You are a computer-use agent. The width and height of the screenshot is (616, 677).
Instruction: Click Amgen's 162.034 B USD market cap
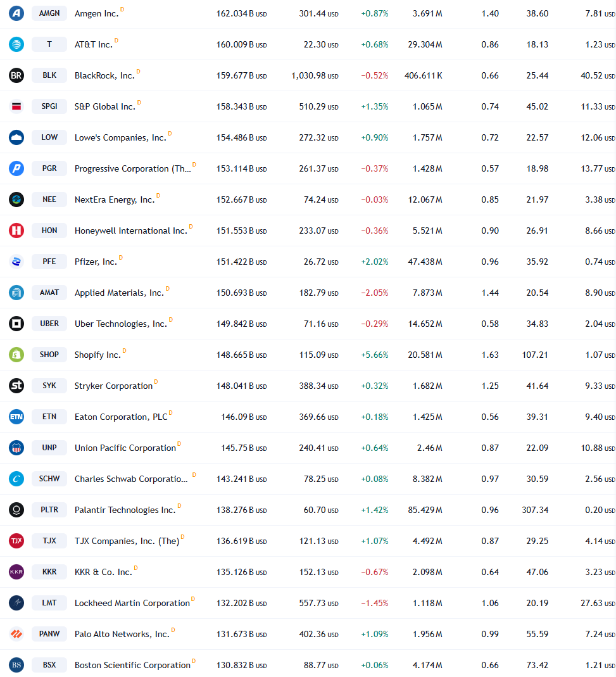[x=242, y=14]
